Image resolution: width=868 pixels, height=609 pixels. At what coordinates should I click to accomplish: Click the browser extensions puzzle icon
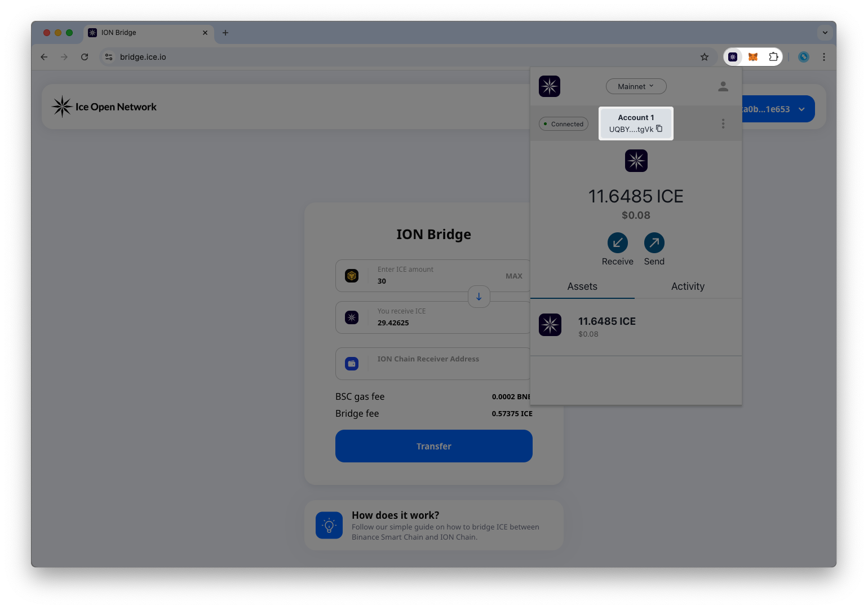coord(774,57)
